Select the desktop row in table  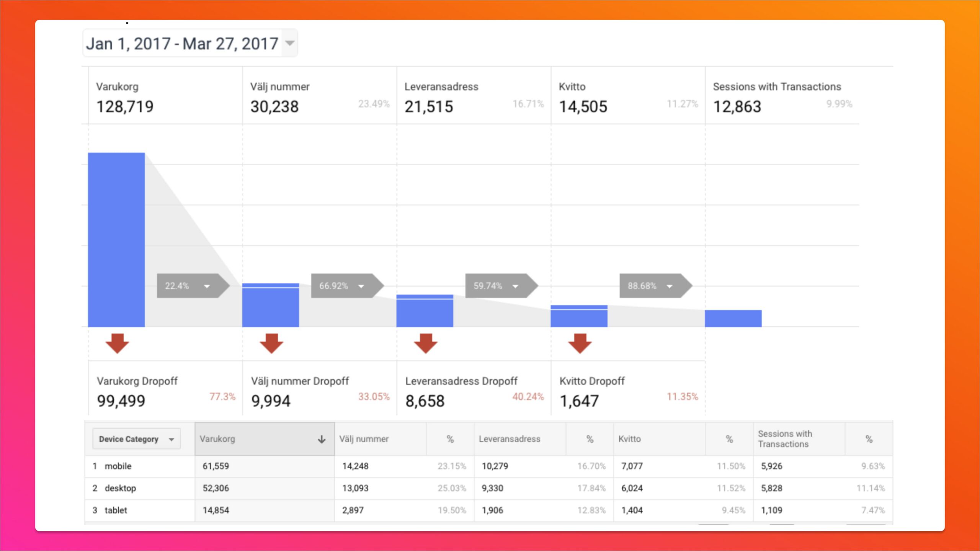(120, 488)
